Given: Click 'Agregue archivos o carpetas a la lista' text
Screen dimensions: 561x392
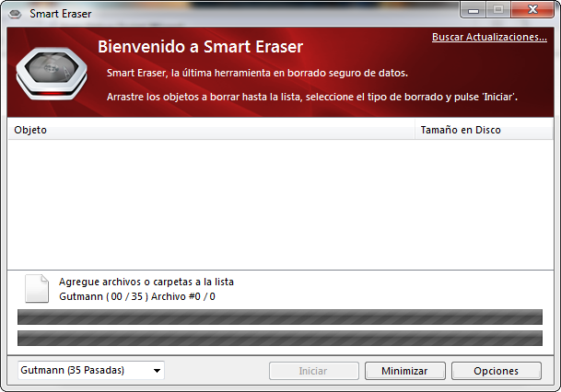Looking at the screenshot, I should point(146,282).
